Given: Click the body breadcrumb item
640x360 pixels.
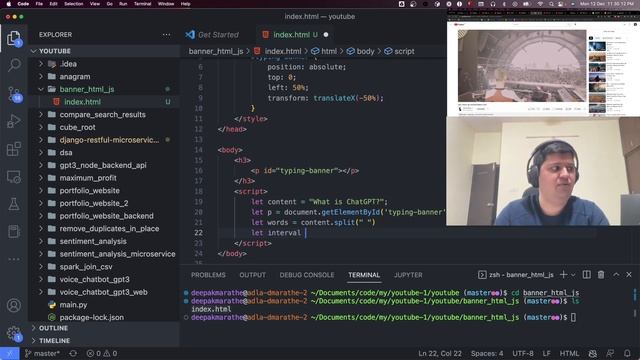Looking at the screenshot, I should (360, 51).
